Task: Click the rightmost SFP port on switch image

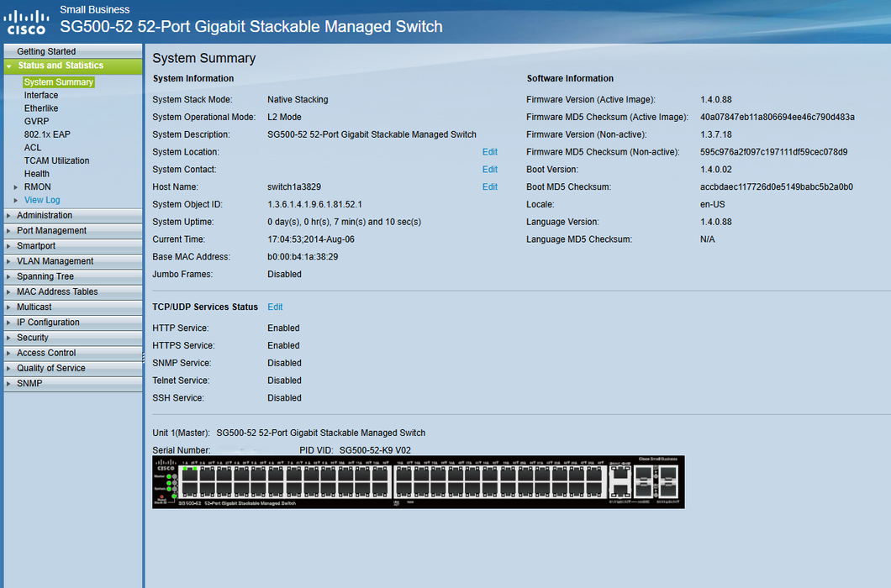Action: (x=669, y=481)
